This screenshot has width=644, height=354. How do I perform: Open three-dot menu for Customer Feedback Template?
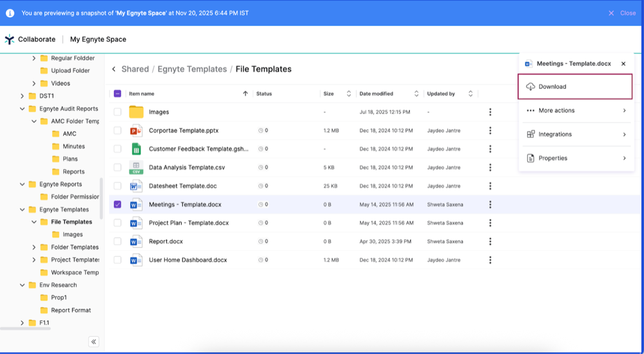490,149
